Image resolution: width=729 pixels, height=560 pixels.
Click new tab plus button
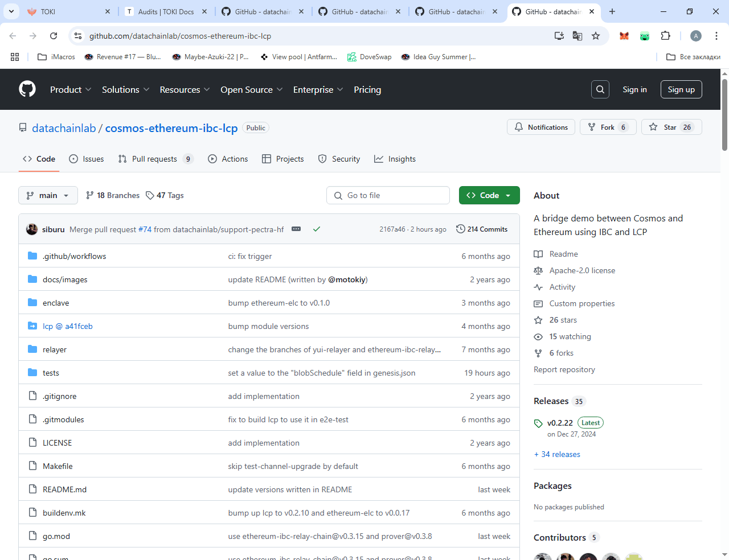(x=612, y=11)
